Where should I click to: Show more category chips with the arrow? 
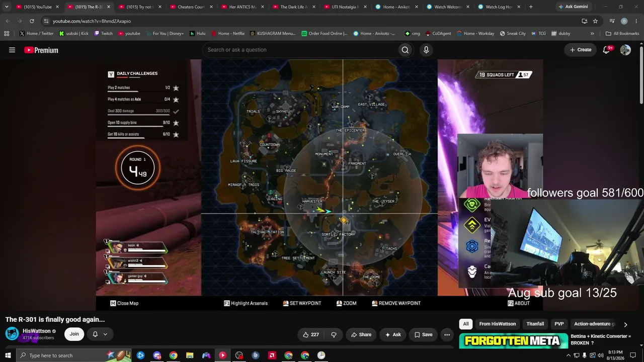click(x=625, y=324)
